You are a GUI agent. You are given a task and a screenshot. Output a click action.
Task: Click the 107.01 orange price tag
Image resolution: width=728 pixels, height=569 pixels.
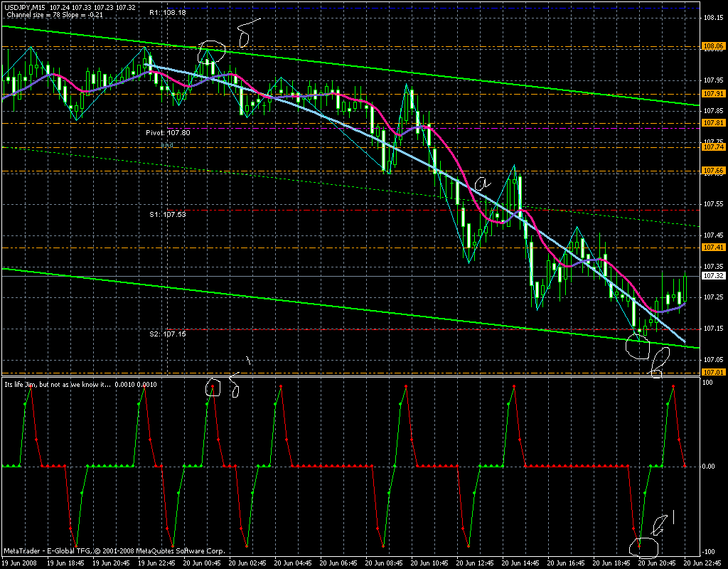713,371
